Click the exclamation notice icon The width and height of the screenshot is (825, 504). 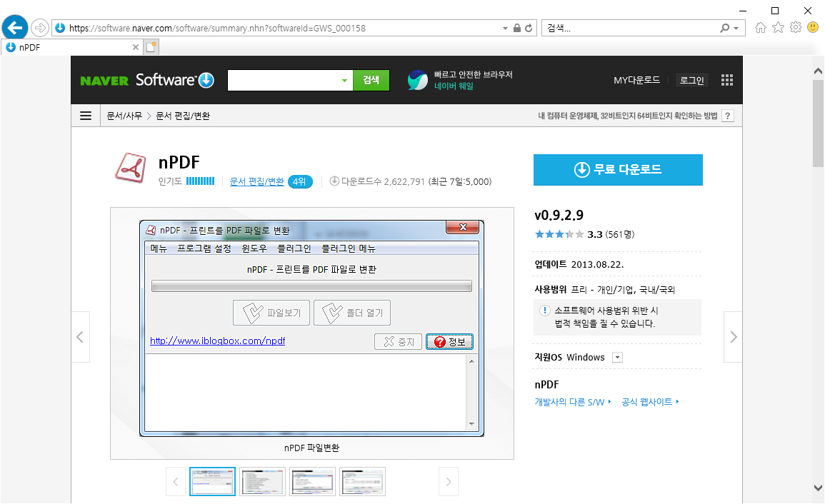pyautogui.click(x=545, y=311)
